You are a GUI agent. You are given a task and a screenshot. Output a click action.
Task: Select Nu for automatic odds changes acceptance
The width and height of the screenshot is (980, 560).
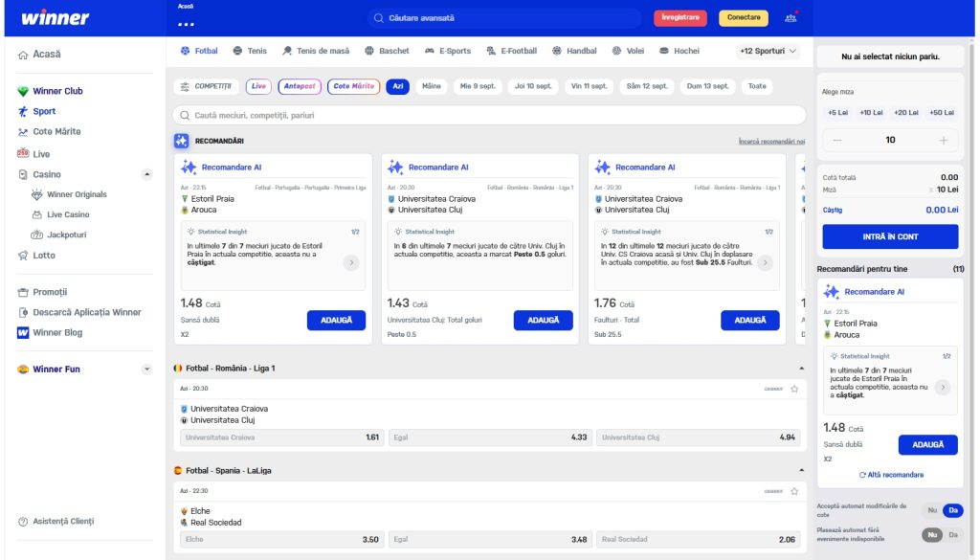pyautogui.click(x=932, y=510)
